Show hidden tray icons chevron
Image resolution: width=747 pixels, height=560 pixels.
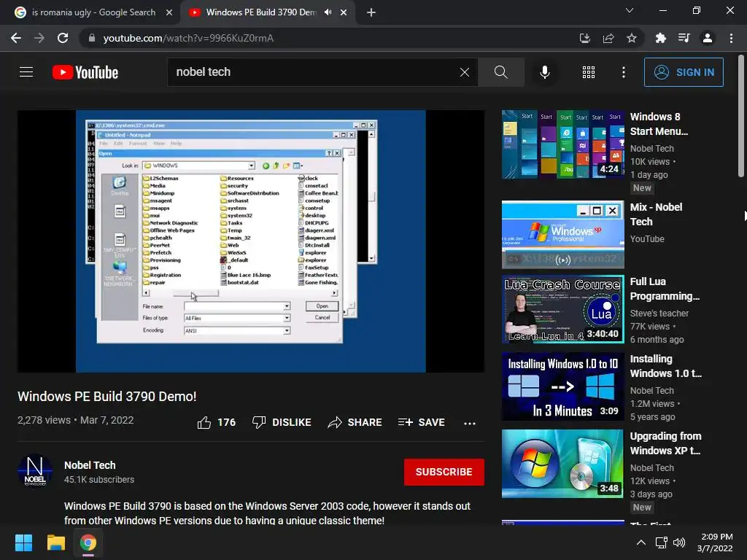pyautogui.click(x=641, y=542)
